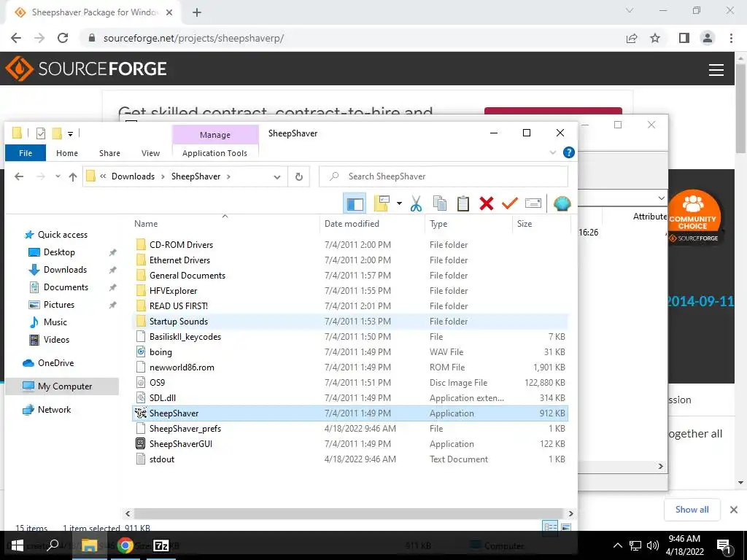The image size is (747, 560).
Task: Open the View ribbon tab
Action: 150,153
